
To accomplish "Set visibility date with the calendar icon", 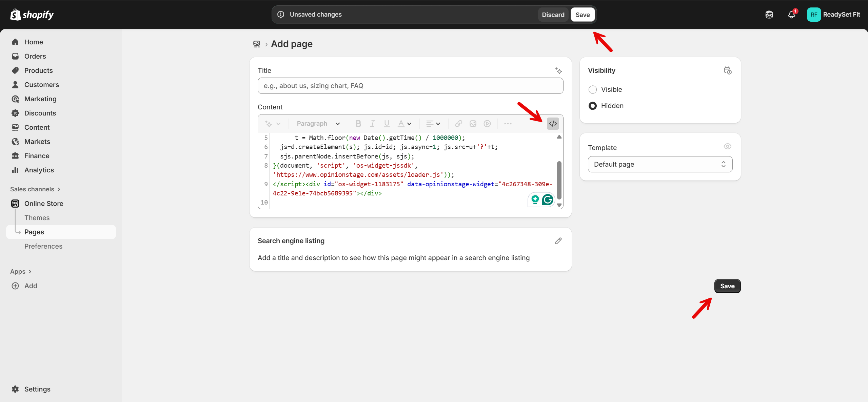I will 728,70.
